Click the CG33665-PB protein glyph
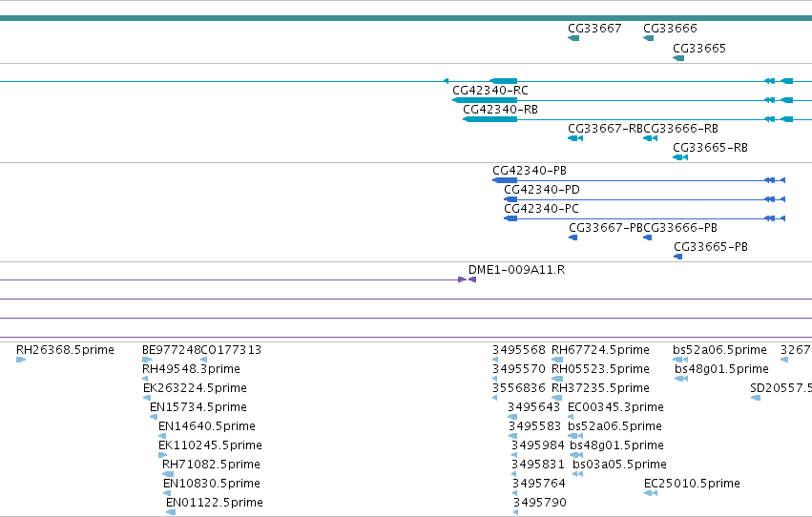This screenshot has height=517, width=812. click(x=677, y=258)
